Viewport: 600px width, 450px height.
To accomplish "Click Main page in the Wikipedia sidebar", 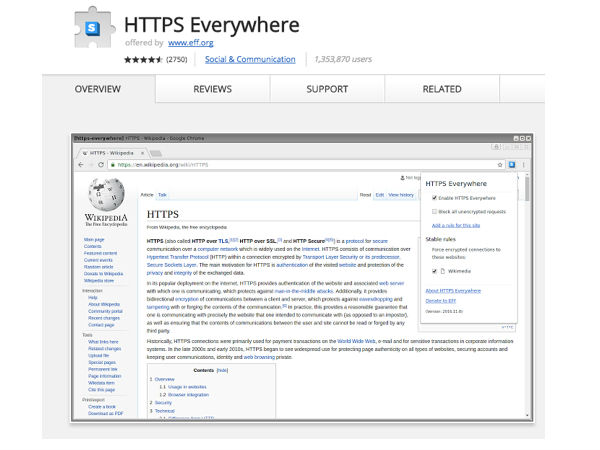I will coord(94,240).
